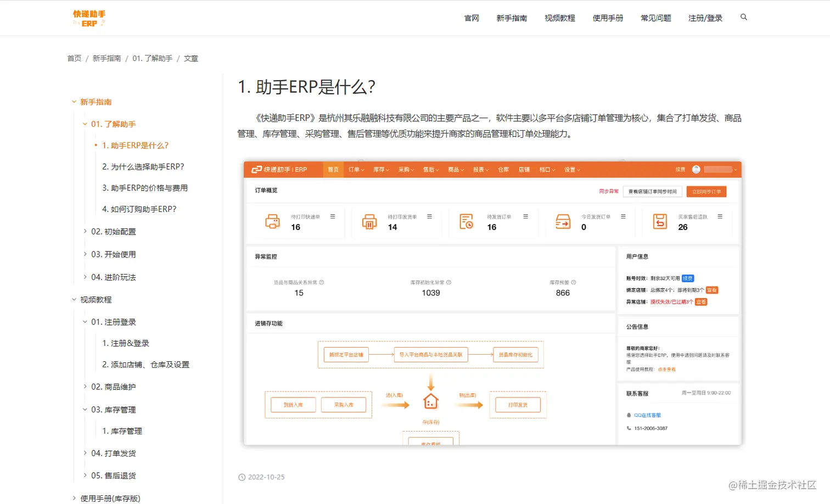The width and height of the screenshot is (830, 504).
Task: Click the ERP dashboard screenshot image
Action: [492, 303]
